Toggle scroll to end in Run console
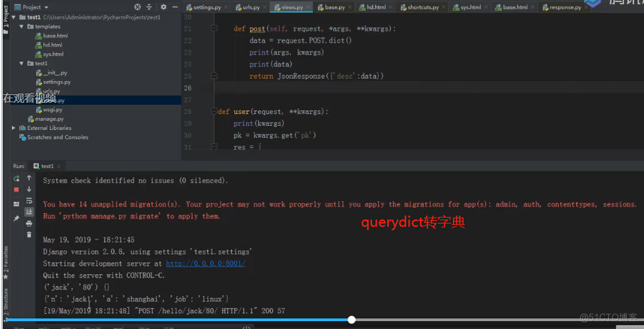The width and height of the screenshot is (644, 329). click(x=29, y=212)
